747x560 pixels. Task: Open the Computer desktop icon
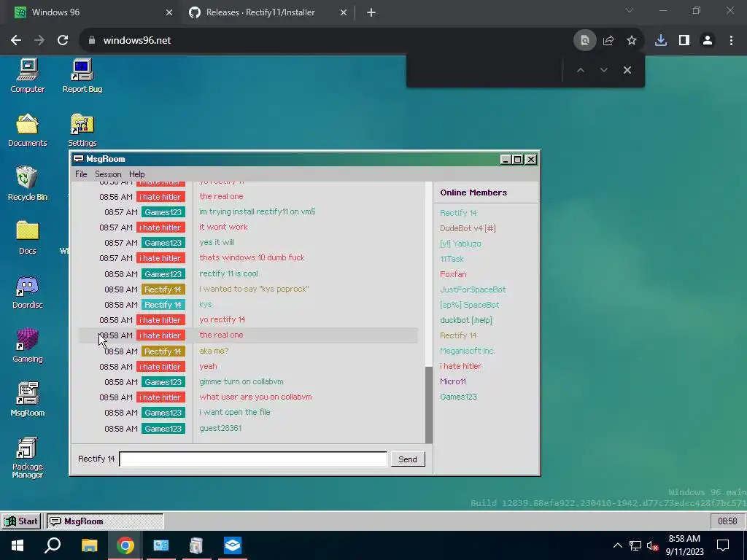point(27,76)
